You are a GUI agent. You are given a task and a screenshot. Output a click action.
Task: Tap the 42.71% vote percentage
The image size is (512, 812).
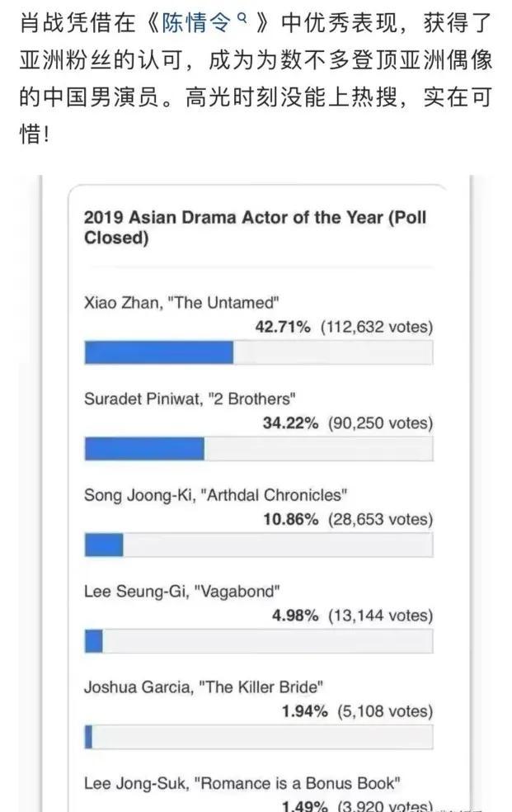click(283, 327)
